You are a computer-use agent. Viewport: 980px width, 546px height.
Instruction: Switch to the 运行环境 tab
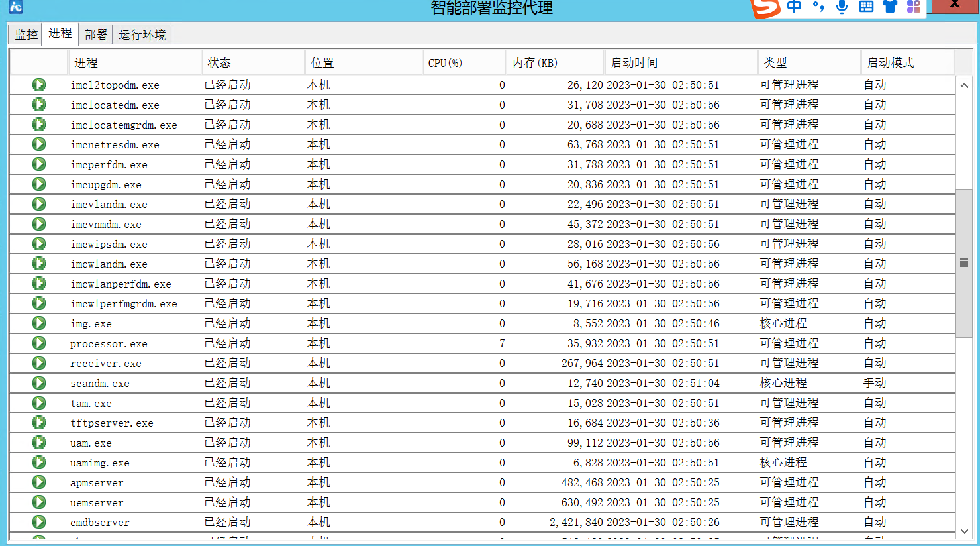pyautogui.click(x=142, y=34)
